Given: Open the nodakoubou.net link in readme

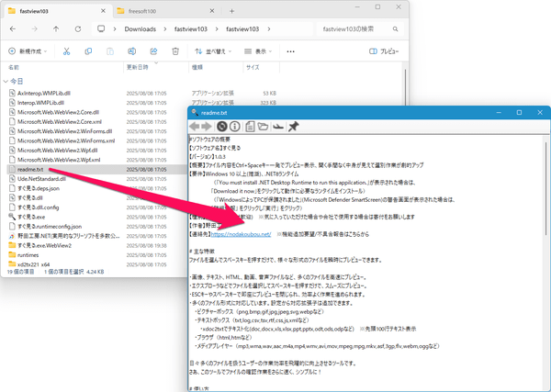Looking at the screenshot, I should tap(241, 234).
